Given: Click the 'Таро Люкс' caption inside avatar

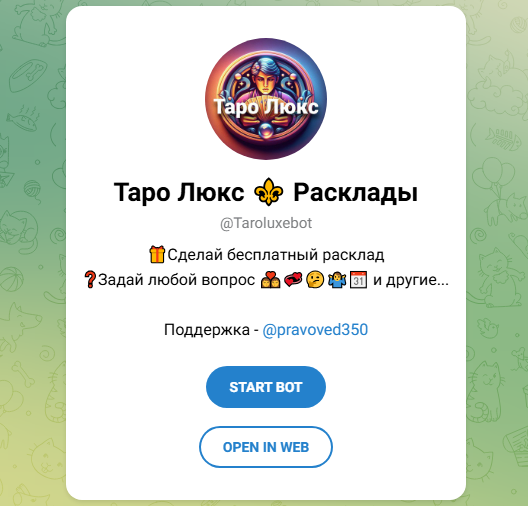Looking at the screenshot, I should tap(266, 107).
